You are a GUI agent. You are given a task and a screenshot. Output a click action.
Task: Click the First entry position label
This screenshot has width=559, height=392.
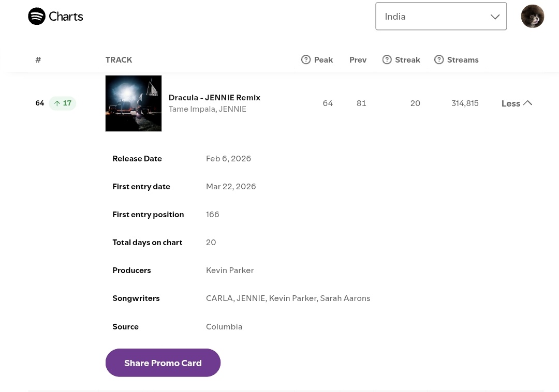[149, 214]
